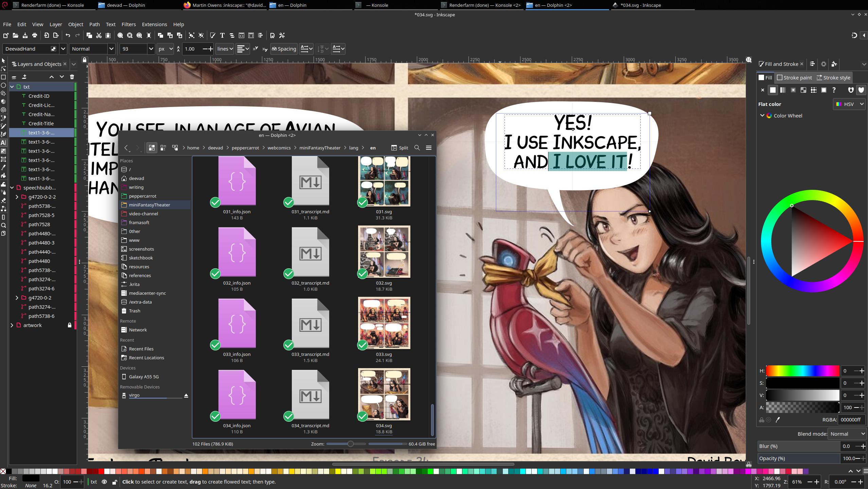The height and width of the screenshot is (489, 868).
Task: Select the flat color fill type
Action: 773,90
